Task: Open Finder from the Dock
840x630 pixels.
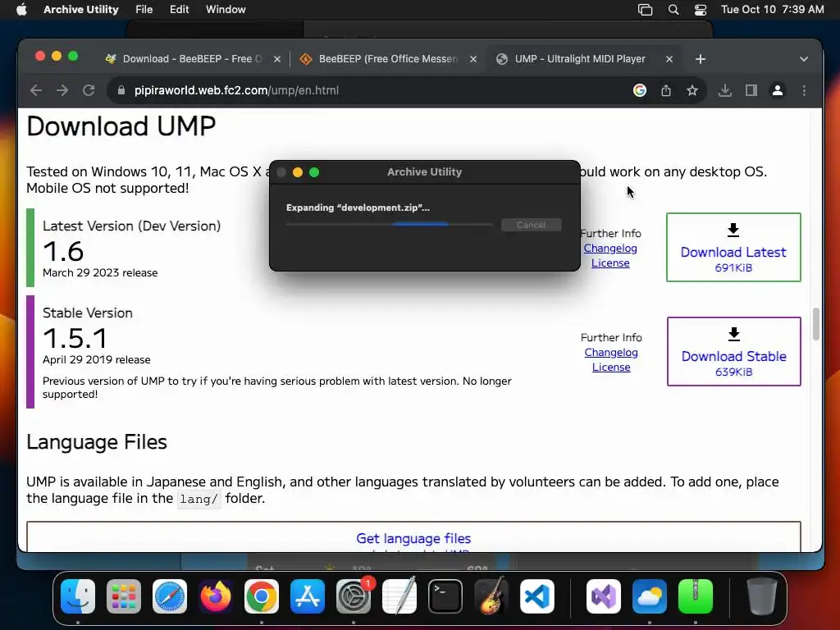Action: click(78, 596)
